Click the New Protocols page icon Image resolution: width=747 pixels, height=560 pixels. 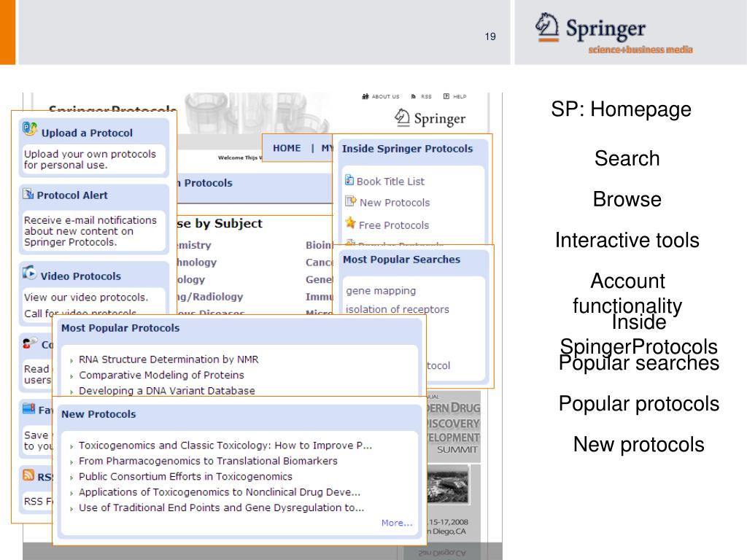[350, 201]
